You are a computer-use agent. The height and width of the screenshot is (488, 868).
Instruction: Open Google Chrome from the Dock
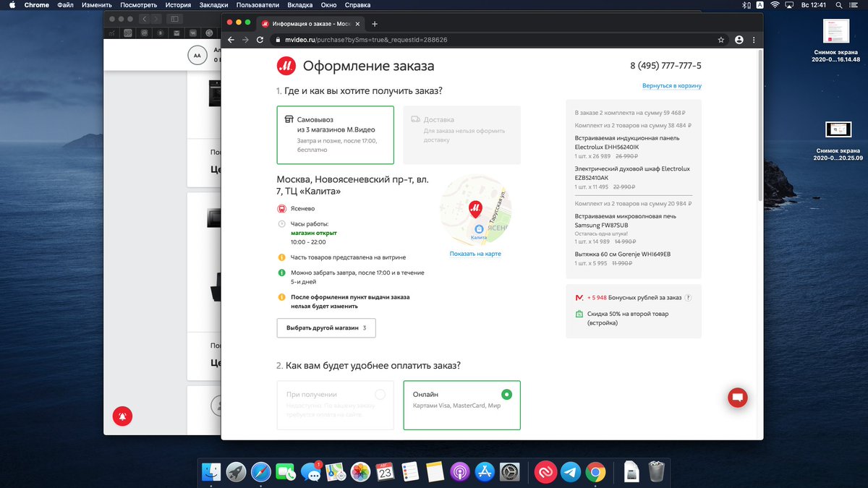point(595,472)
